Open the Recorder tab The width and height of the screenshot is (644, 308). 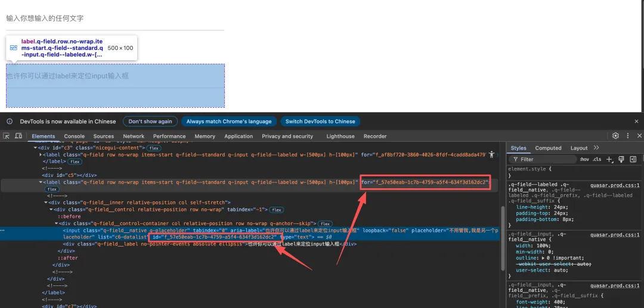pyautogui.click(x=375, y=136)
